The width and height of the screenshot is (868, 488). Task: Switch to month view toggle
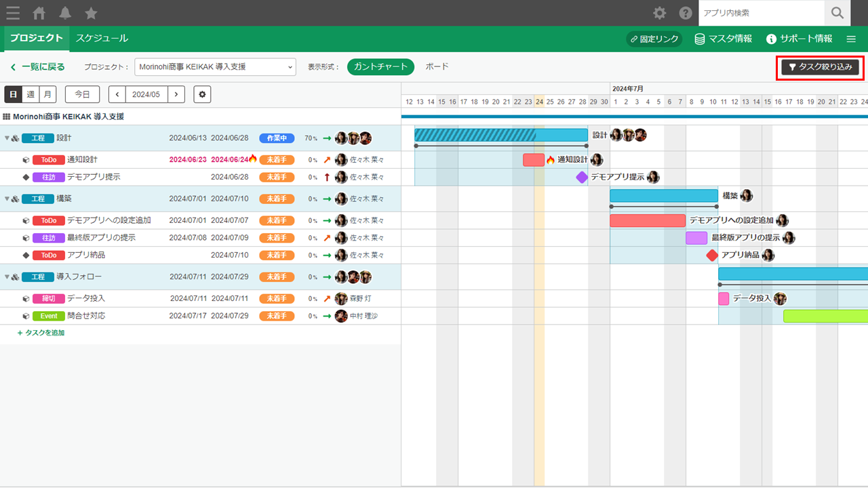pyautogui.click(x=47, y=94)
